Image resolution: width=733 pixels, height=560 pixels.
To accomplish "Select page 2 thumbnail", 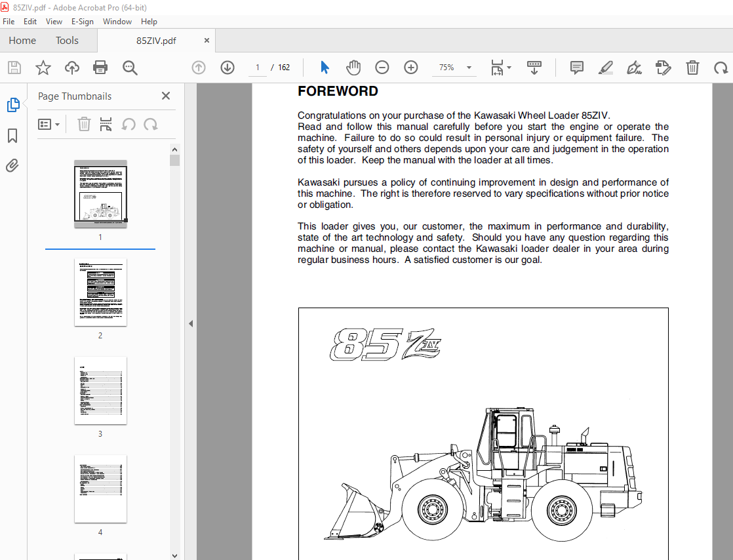I will pyautogui.click(x=100, y=292).
